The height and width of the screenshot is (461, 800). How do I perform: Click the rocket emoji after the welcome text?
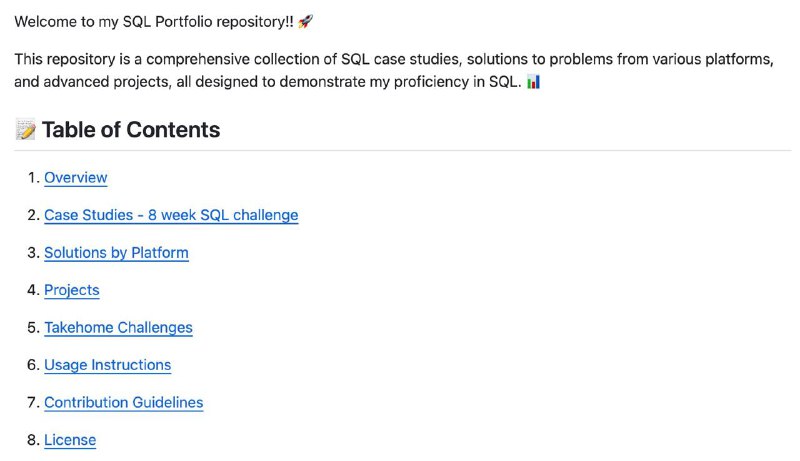tap(306, 21)
